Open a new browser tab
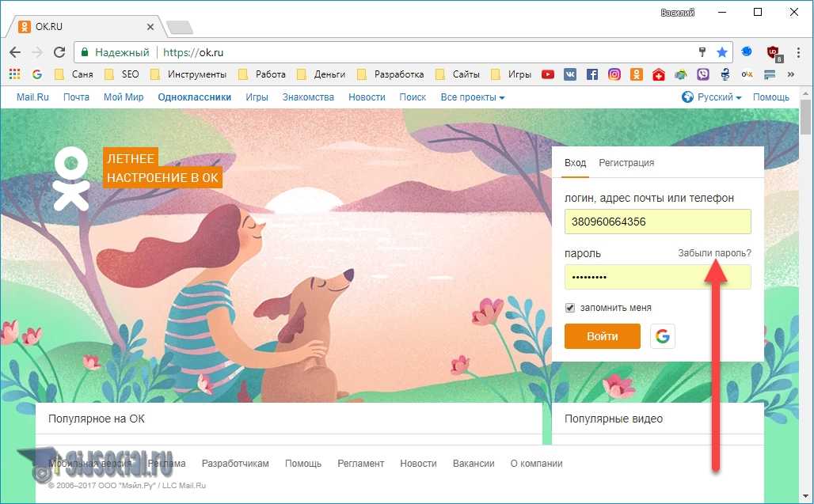Viewport: 814px width, 504px height. [180, 27]
